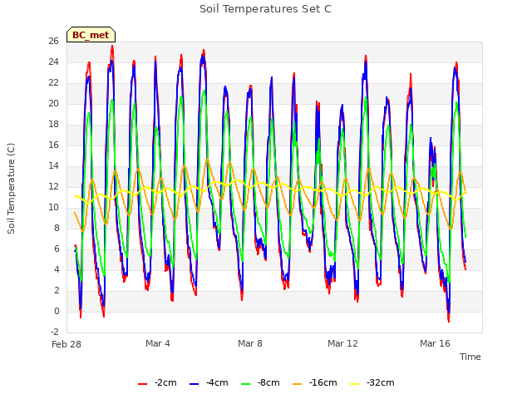Click the 12 y-axis tick label
The width and height of the screenshot is (532, 399).
[x=53, y=186]
